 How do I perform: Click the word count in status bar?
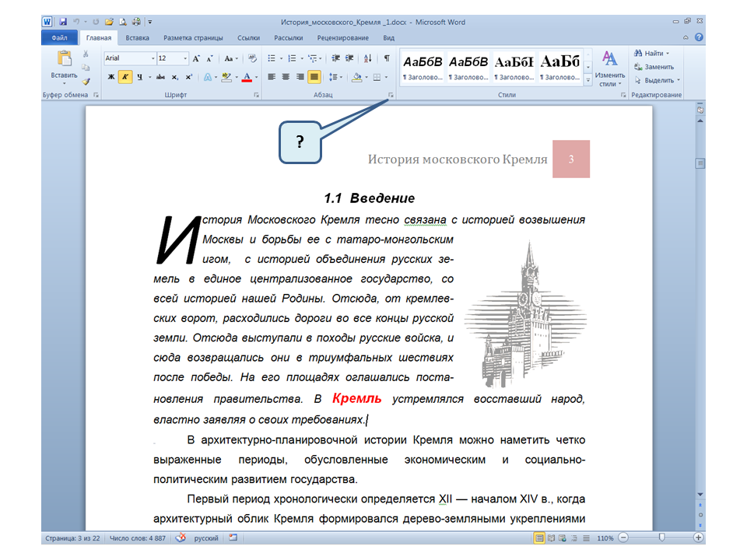139,537
